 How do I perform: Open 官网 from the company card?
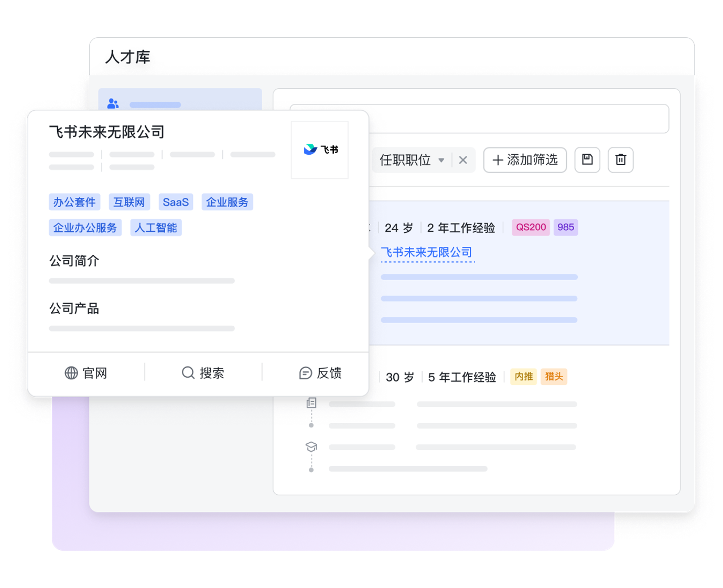pos(86,373)
